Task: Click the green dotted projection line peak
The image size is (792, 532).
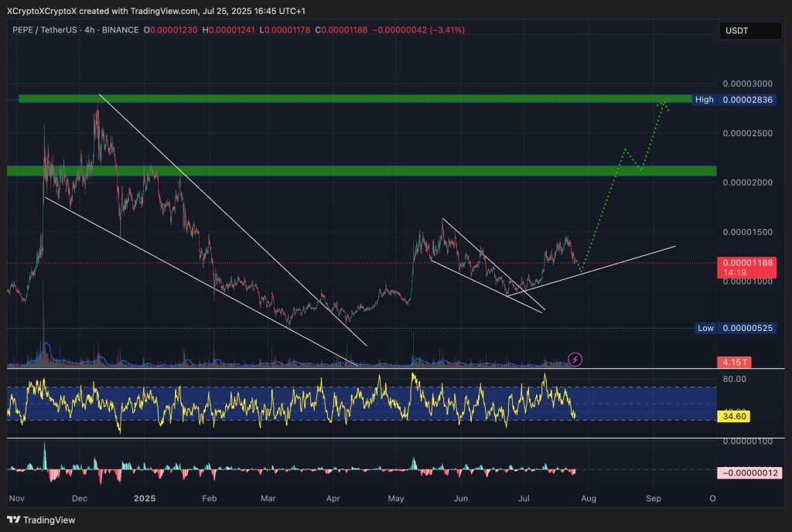Action: tap(664, 101)
